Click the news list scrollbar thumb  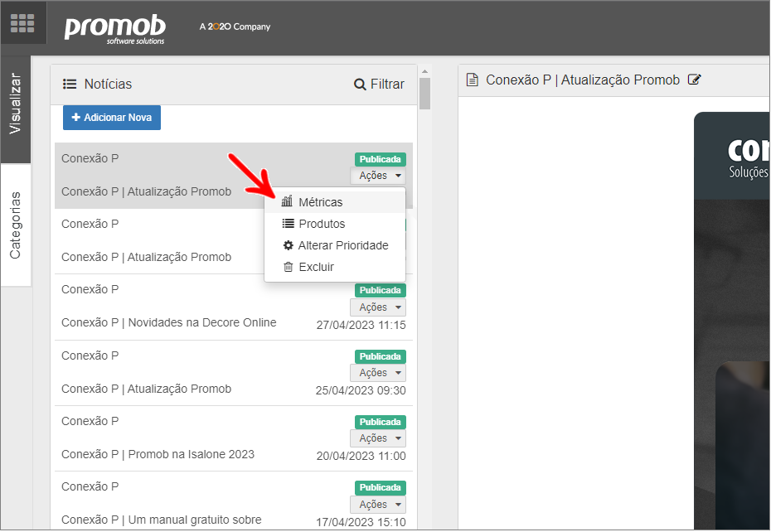pos(425,94)
